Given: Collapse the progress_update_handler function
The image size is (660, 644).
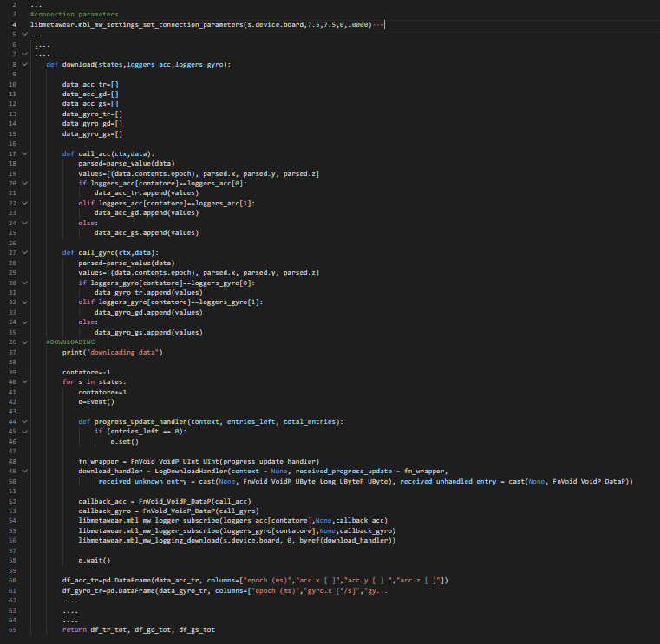Looking at the screenshot, I should tap(23, 421).
